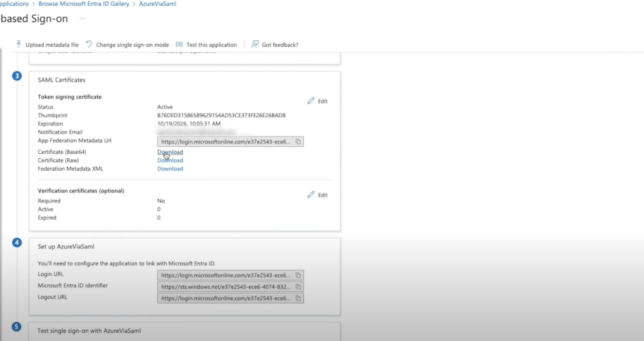Click the App Federation Metadata Url field
Image resolution: width=644 pixels, height=341 pixels.
click(x=225, y=142)
